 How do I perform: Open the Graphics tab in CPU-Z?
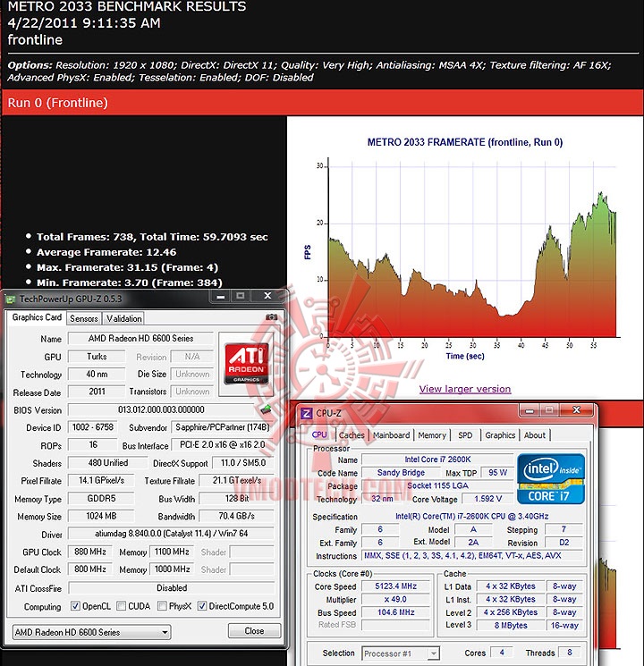pyautogui.click(x=500, y=435)
